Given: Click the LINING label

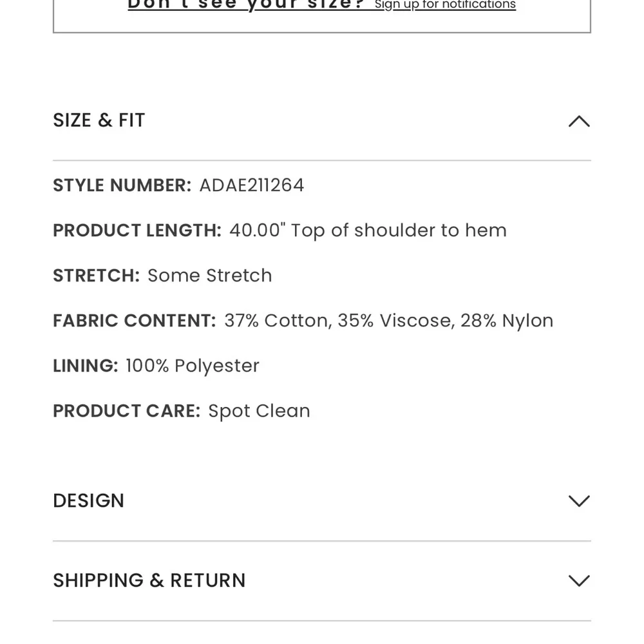Looking at the screenshot, I should point(85,366).
